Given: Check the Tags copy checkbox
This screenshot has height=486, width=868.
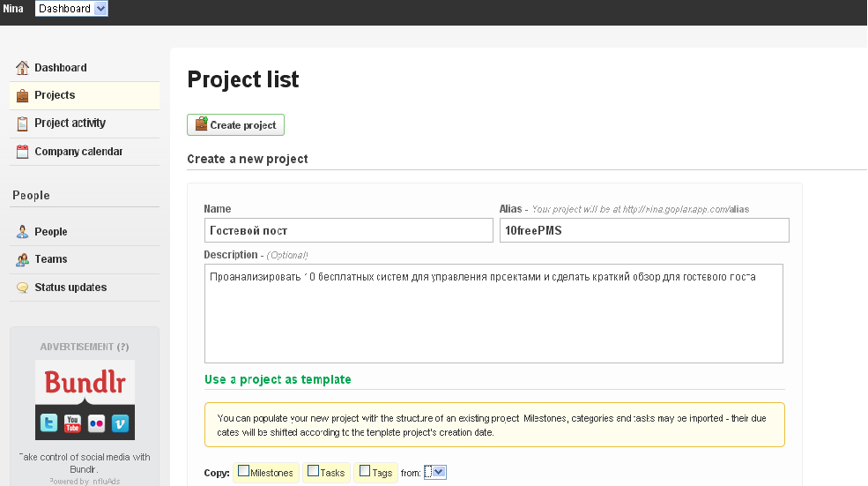Looking at the screenshot, I should pyautogui.click(x=365, y=471).
